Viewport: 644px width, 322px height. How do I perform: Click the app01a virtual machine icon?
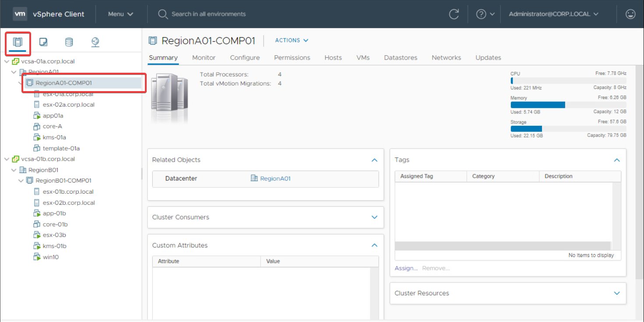click(x=37, y=116)
